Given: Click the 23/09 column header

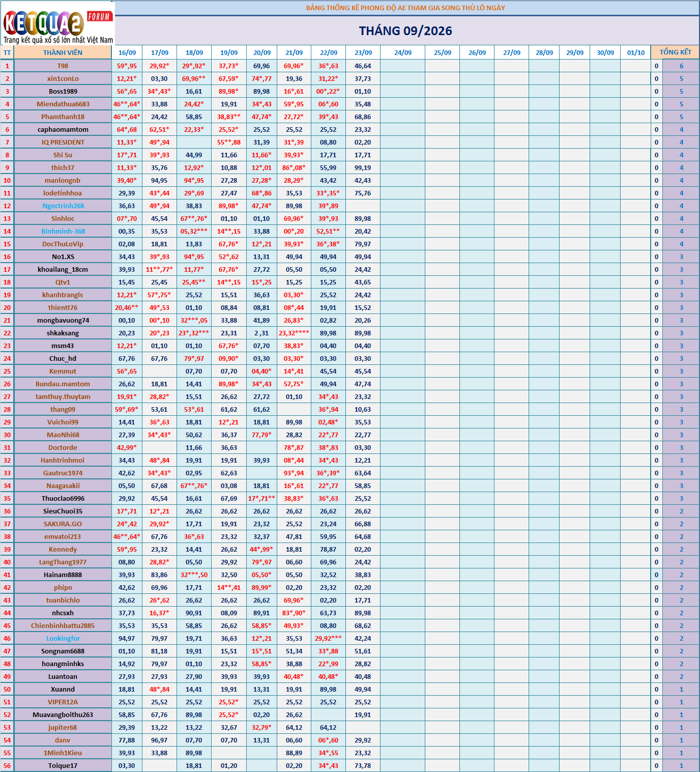Looking at the screenshot, I should click(x=363, y=52).
